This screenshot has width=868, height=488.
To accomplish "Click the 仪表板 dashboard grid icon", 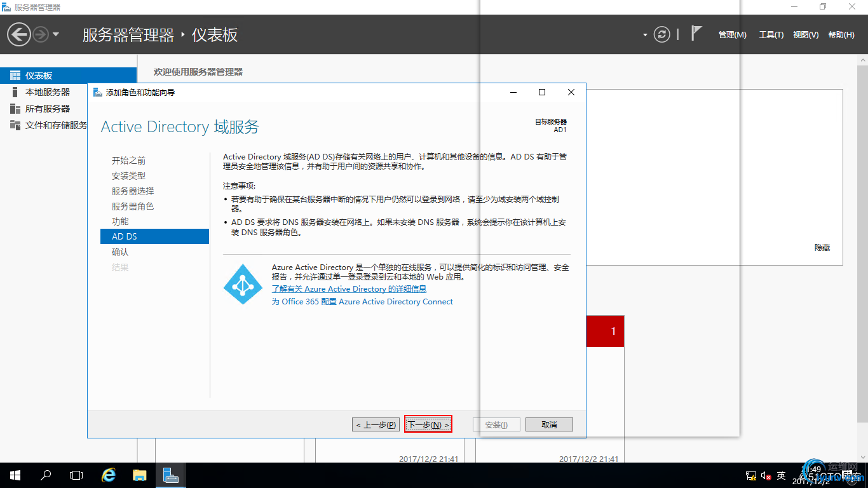I will tap(15, 76).
